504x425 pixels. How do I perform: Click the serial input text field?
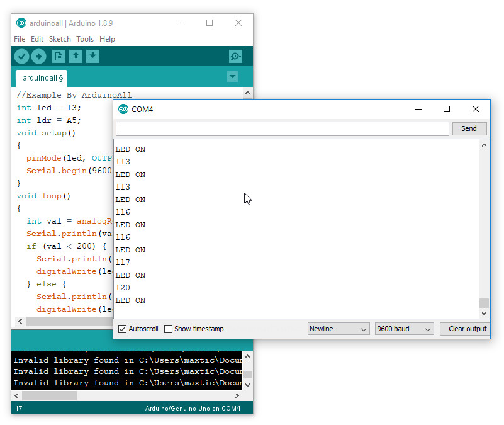(x=283, y=128)
